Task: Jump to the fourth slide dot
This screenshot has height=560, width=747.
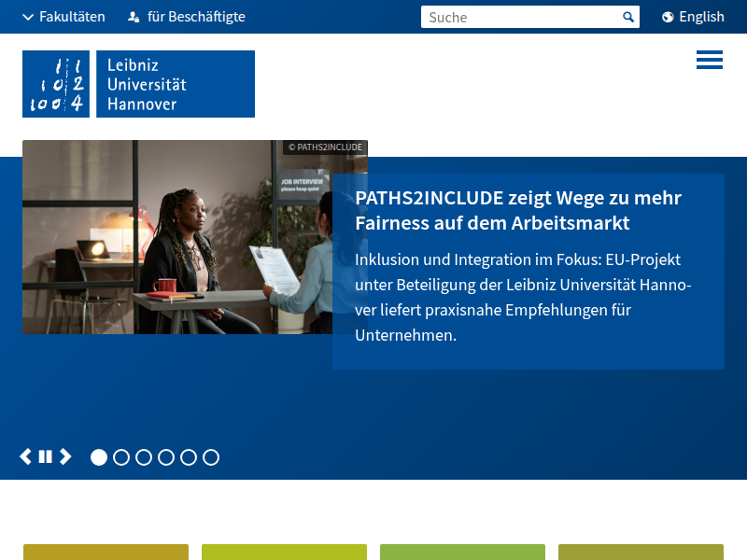Action: pyautogui.click(x=166, y=457)
